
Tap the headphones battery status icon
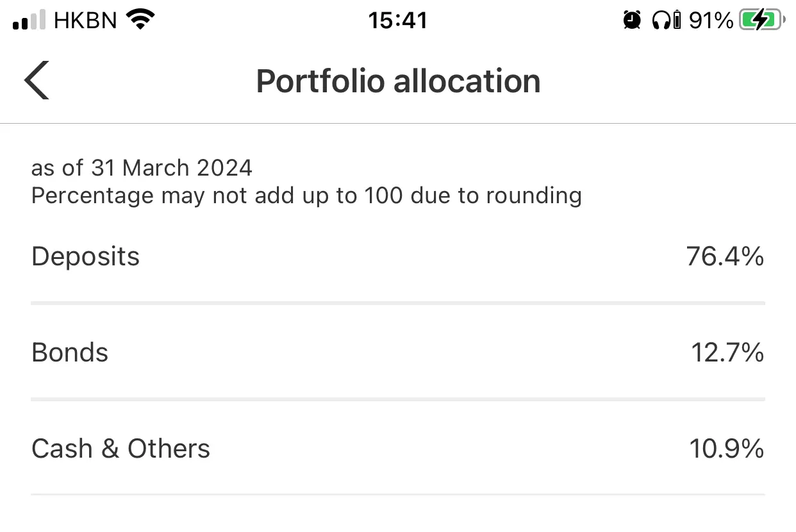(x=666, y=21)
